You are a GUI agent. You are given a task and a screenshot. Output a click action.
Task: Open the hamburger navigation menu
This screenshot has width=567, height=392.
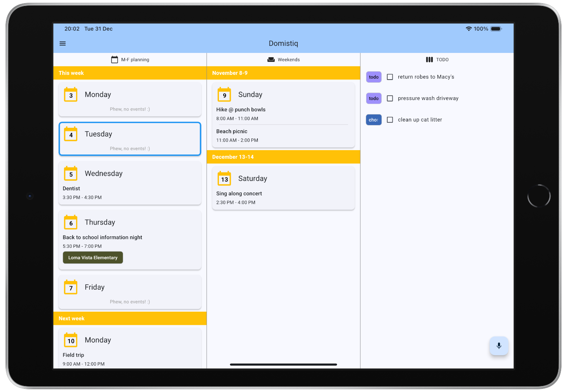tap(62, 43)
